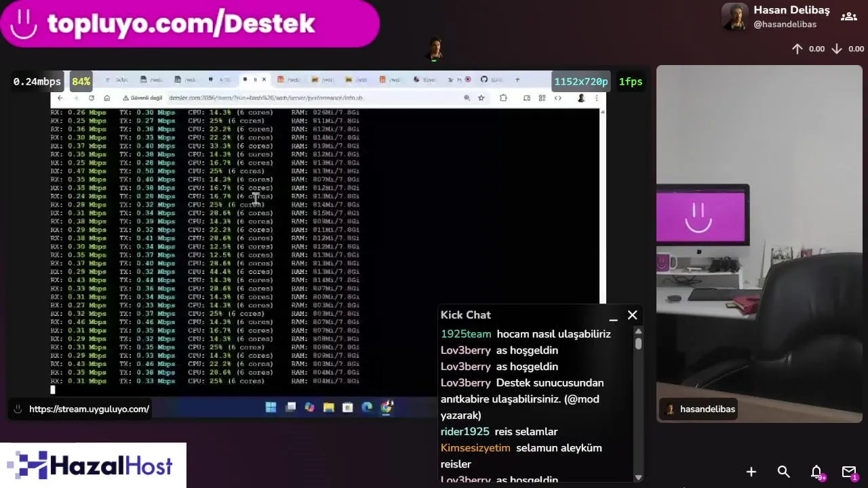Viewport: 868px width, 488px height.
Task: Click the Kimsesizyetim username in chat
Action: (x=475, y=448)
